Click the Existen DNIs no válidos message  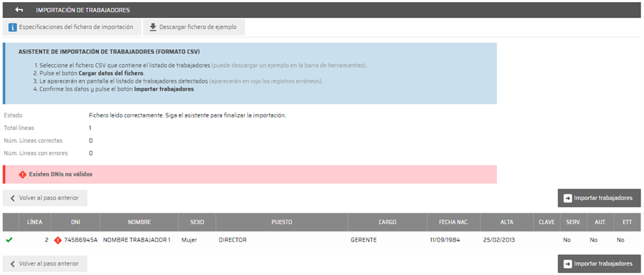(60, 174)
